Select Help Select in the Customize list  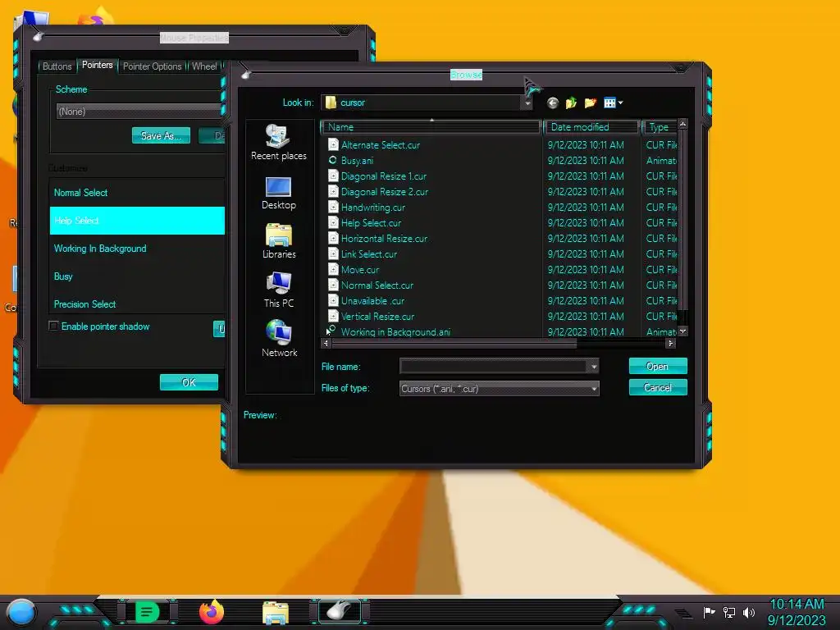click(x=137, y=221)
